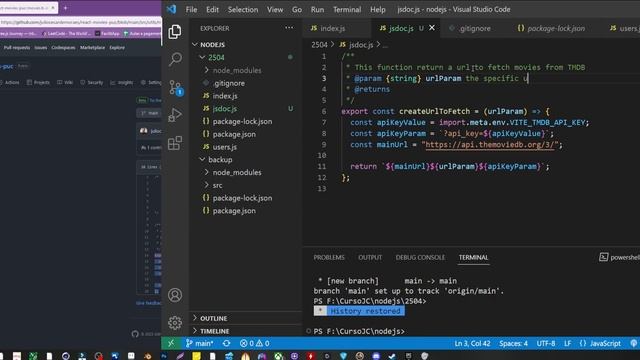Click the VS Code logo icon
Screen dimensions: 640x360
tap(171, 9)
